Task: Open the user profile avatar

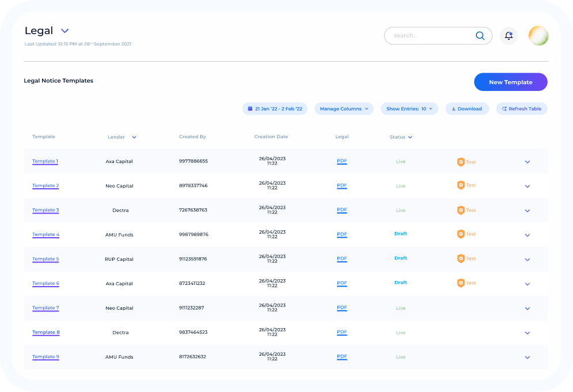Action: click(x=538, y=36)
